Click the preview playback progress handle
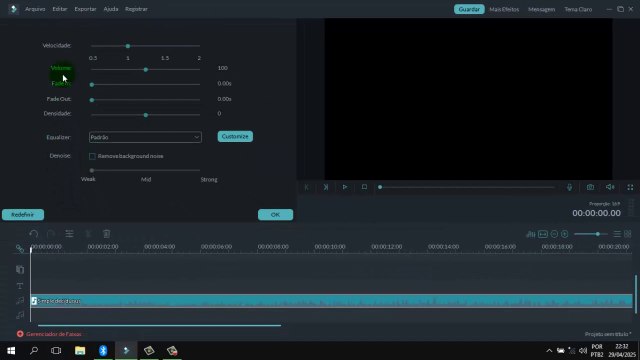640x360 pixels. [380, 187]
